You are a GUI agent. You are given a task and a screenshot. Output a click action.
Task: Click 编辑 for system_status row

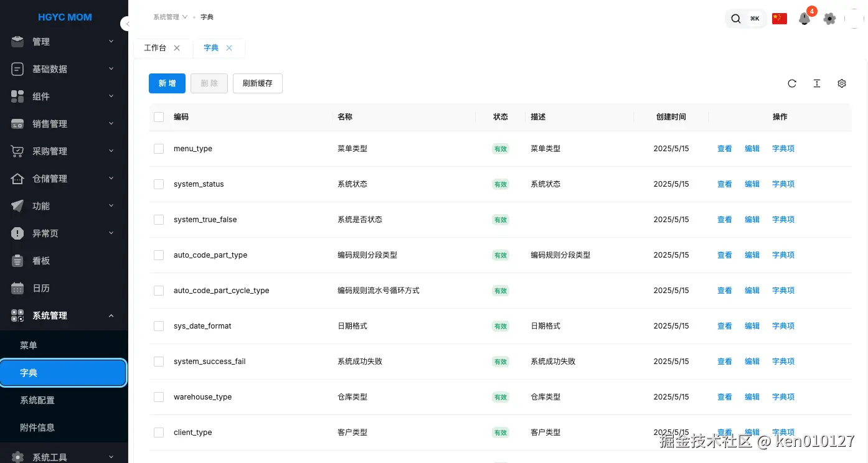pyautogui.click(x=752, y=184)
